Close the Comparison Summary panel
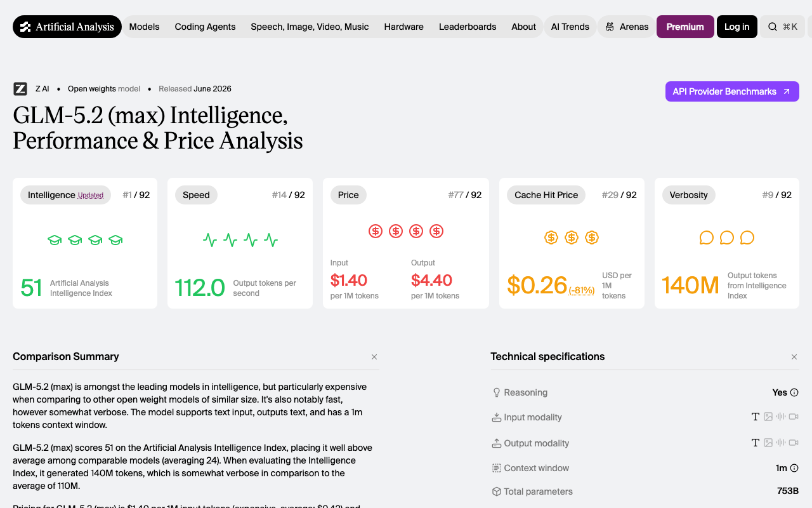 [374, 357]
